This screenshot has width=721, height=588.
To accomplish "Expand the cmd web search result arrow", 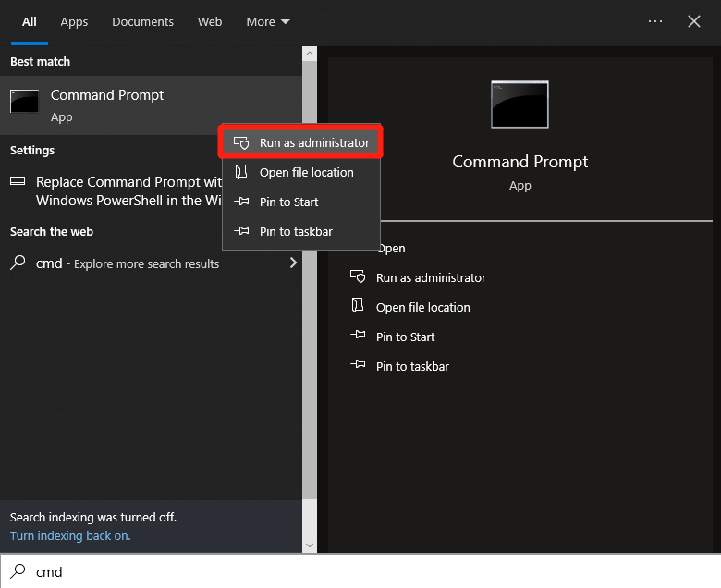I will (293, 263).
